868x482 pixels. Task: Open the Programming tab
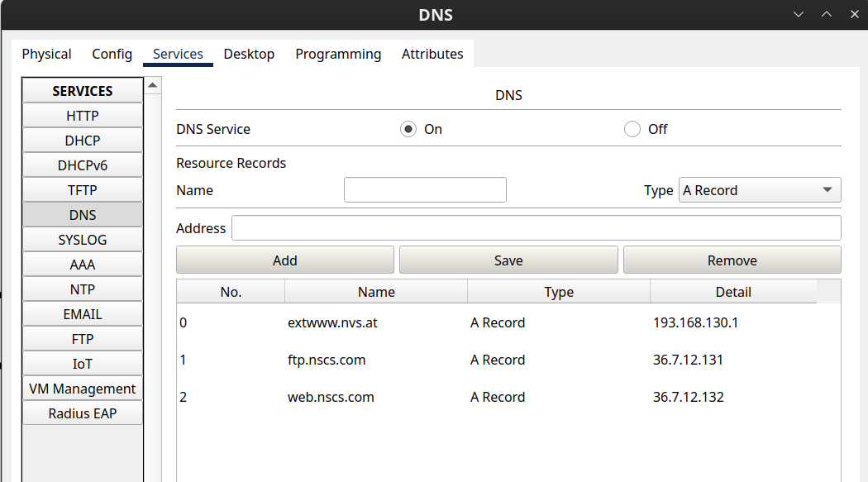point(338,54)
